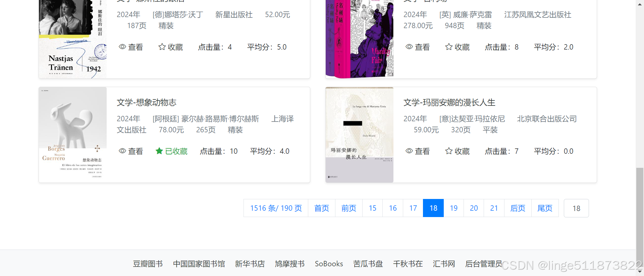Open the 文学-想象动物志 book title
The width and height of the screenshot is (644, 276).
click(x=147, y=102)
